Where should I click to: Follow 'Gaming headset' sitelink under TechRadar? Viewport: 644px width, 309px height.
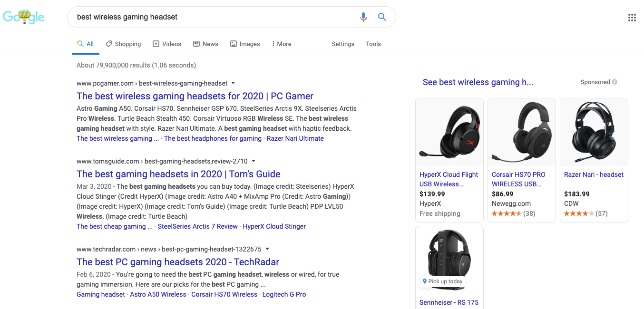pos(101,294)
